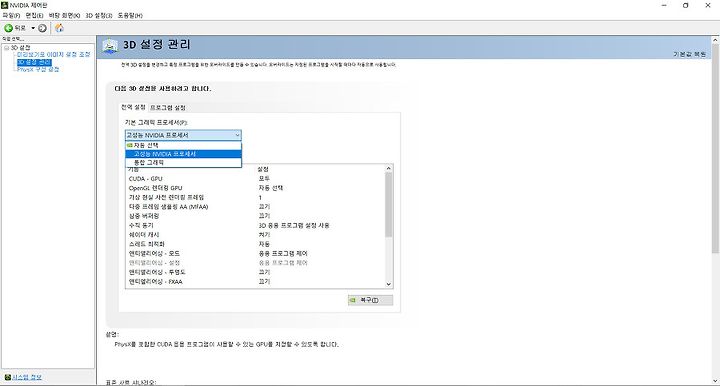Select the 앤티앨리어싱 - FXAA row

[x=255, y=282]
